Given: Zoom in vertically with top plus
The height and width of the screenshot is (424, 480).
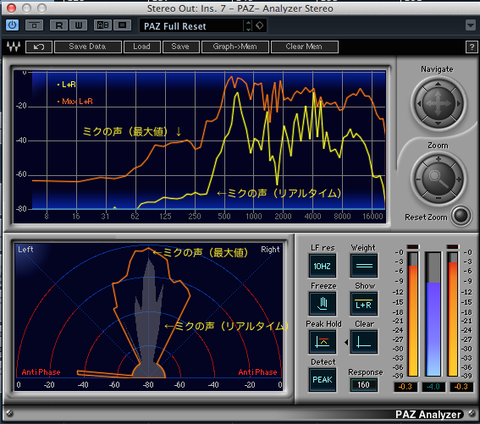Looking at the screenshot, I should (x=438, y=159).
